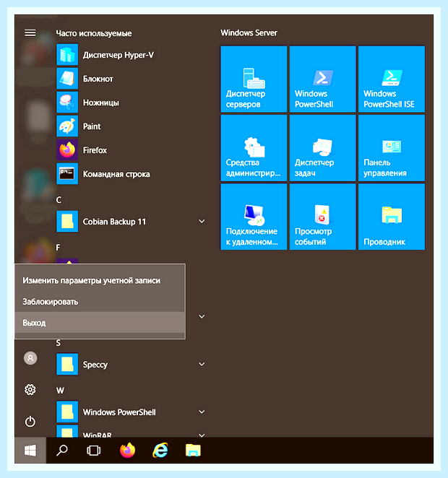
Task: Expand the Speccy folder chevron
Action: (202, 365)
